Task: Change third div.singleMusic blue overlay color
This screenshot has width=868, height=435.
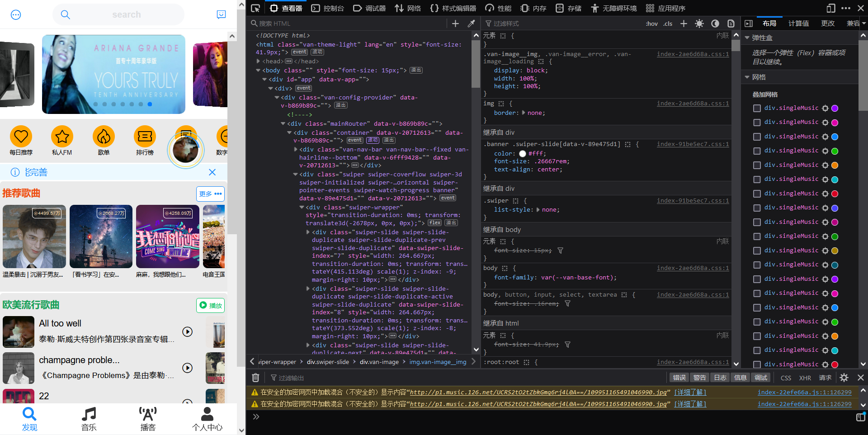Action: pos(835,137)
